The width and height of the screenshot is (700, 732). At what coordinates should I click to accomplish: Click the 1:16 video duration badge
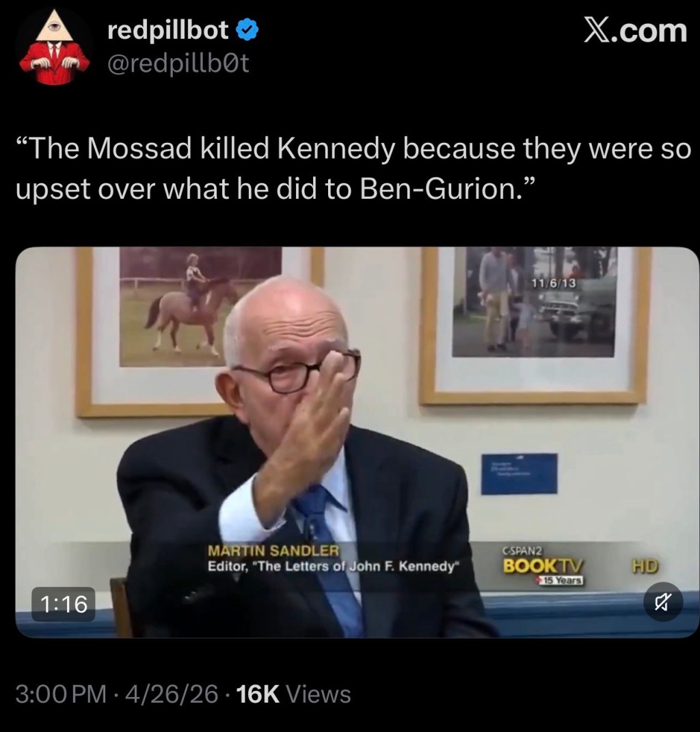coord(64,604)
